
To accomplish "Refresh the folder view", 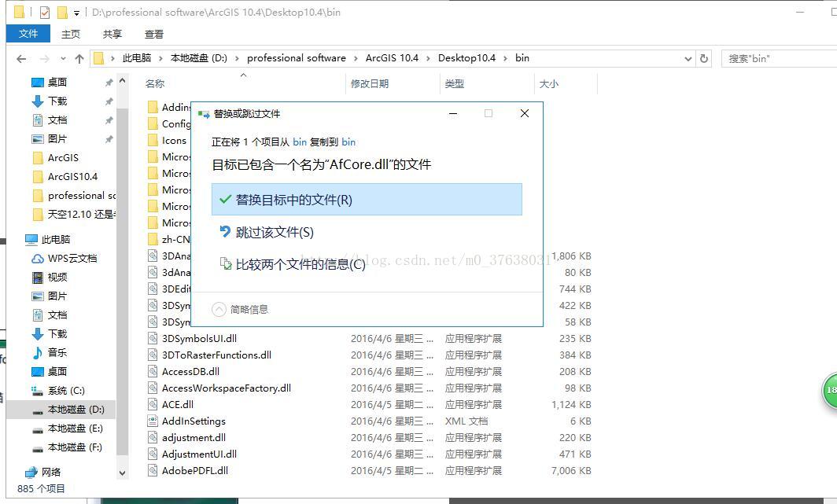I will click(x=704, y=59).
